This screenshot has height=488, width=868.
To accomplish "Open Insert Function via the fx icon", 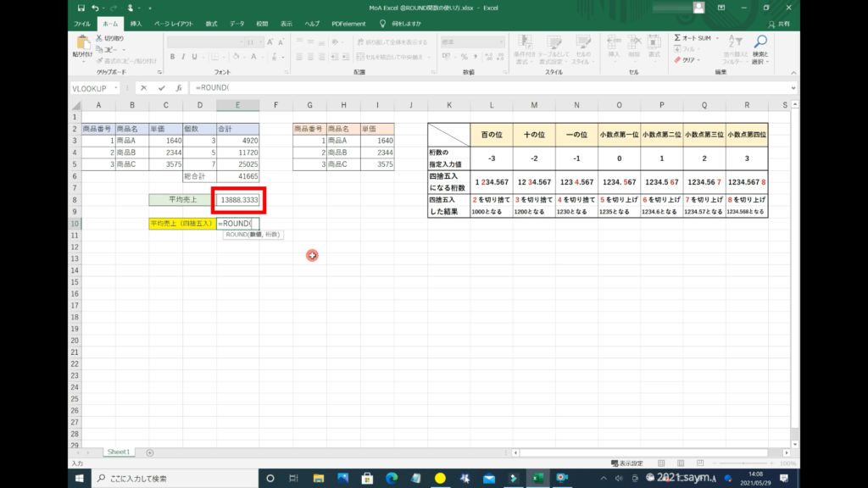I will [x=178, y=87].
